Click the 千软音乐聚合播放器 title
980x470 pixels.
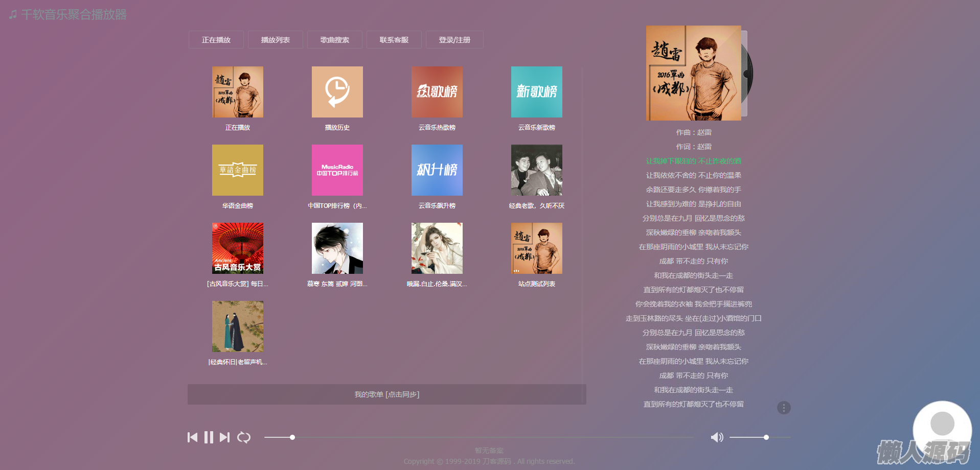click(x=74, y=14)
